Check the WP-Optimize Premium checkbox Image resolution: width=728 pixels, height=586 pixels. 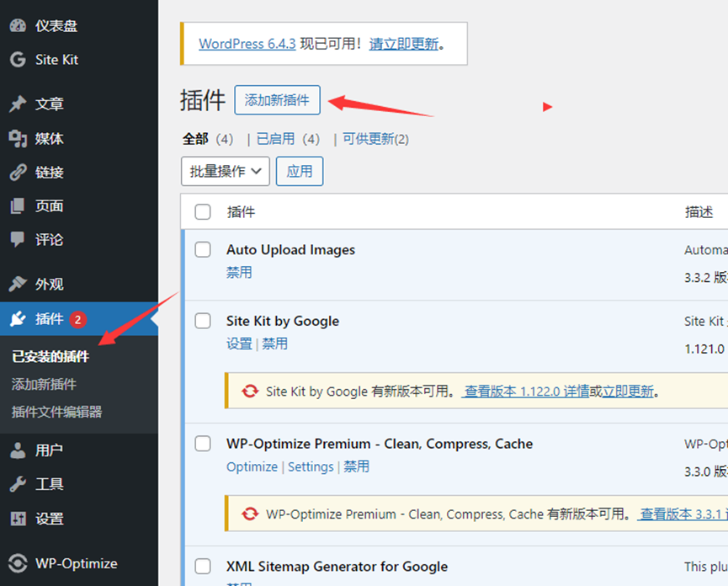(203, 444)
